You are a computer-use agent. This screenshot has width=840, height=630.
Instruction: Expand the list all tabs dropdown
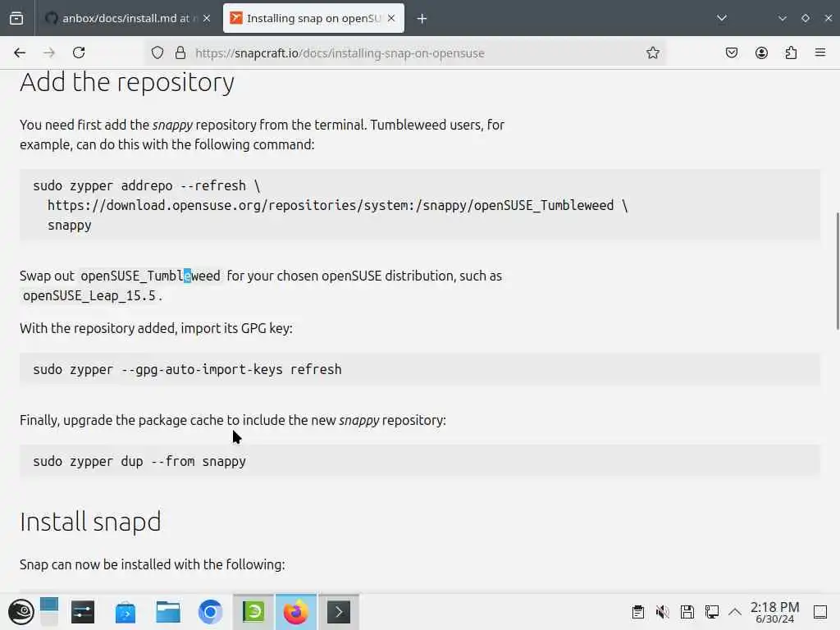(x=722, y=18)
